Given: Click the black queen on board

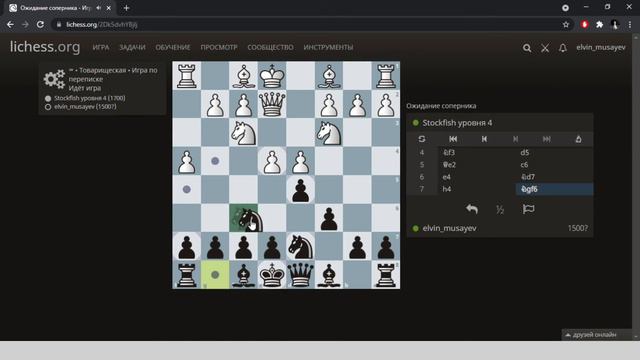Looking at the screenshot, I should pyautogui.click(x=301, y=275).
